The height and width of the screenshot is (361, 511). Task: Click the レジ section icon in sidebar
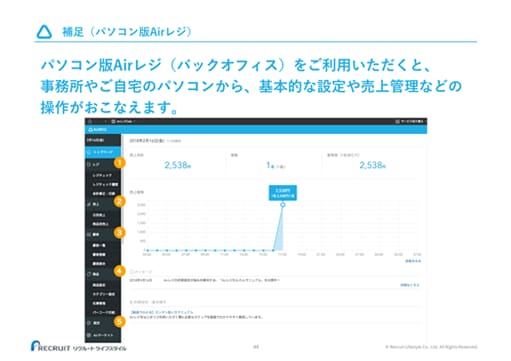(x=89, y=165)
